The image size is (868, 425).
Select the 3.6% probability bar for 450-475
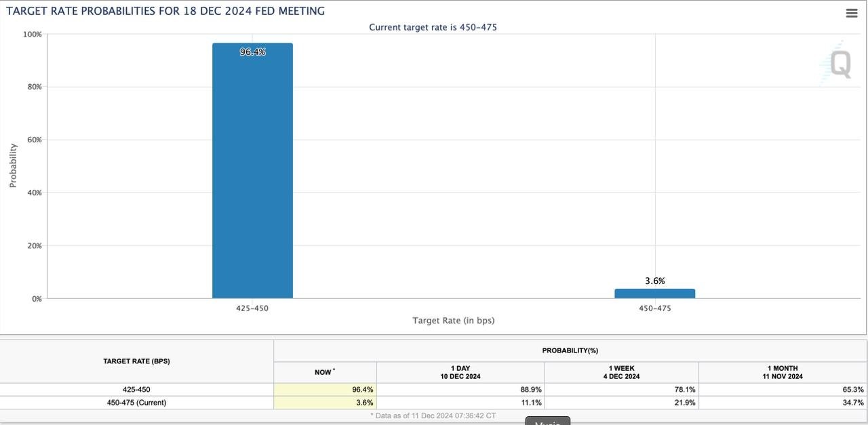(x=654, y=292)
